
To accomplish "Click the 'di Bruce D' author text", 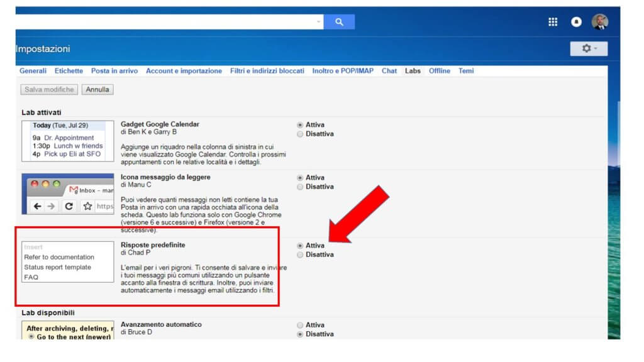I will [x=136, y=332].
